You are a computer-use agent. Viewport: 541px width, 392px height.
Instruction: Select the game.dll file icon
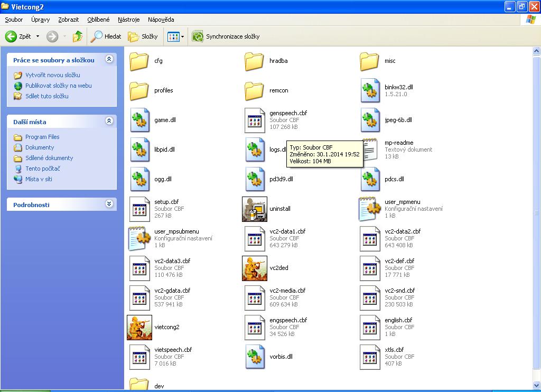click(139, 120)
